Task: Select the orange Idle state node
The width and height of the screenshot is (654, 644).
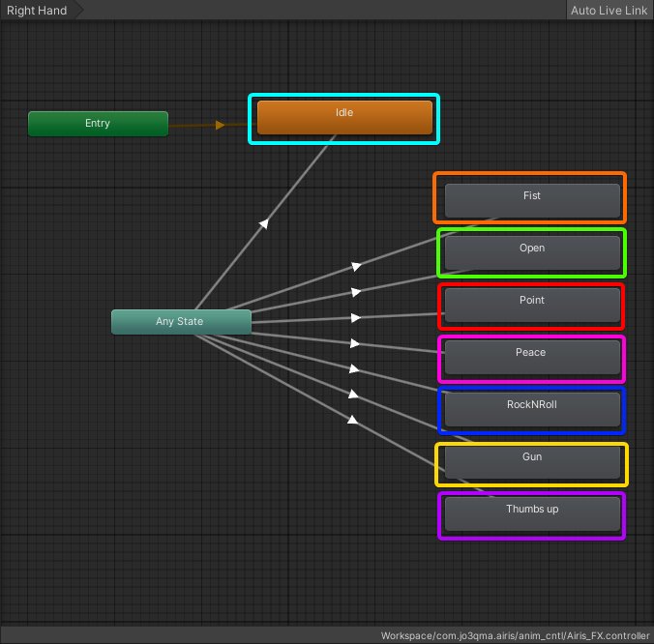Action: (344, 118)
